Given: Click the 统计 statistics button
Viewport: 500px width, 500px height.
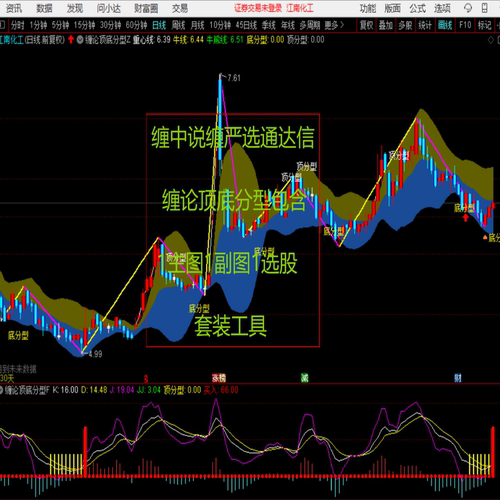Looking at the screenshot, I should tap(425, 25).
